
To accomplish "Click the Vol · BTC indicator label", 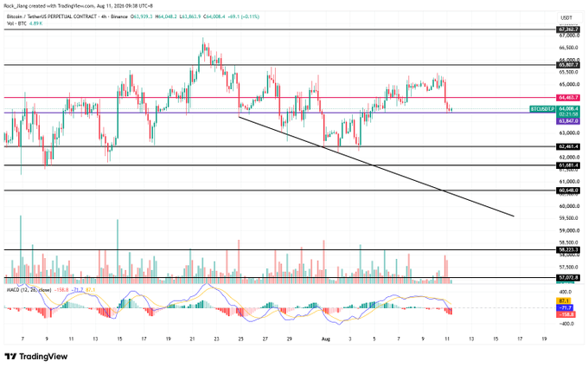I will pos(16,23).
